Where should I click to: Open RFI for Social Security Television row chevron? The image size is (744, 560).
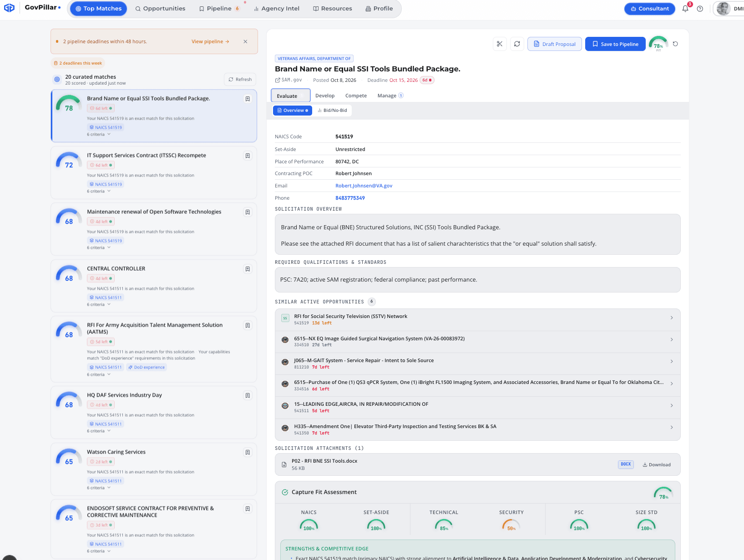(672, 318)
